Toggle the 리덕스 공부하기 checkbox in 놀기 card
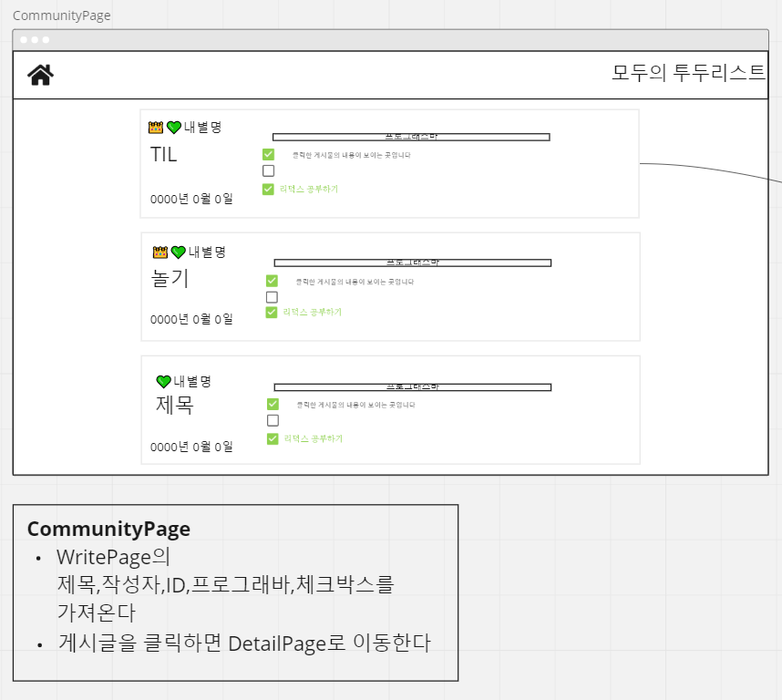The height and width of the screenshot is (700, 782). [272, 313]
